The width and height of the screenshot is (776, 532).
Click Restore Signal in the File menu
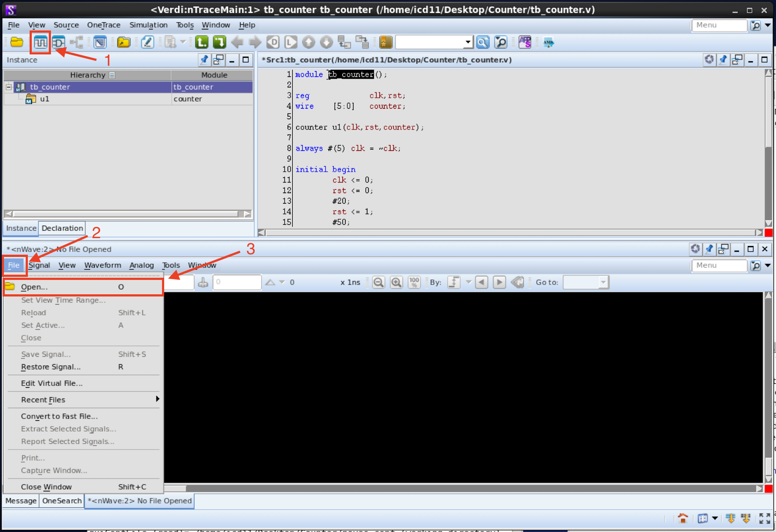(x=51, y=367)
